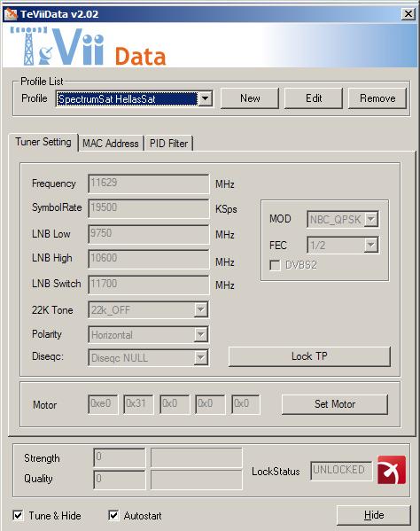This screenshot has height=531, width=420.
Task: Click the Hide button
Action: tap(374, 515)
